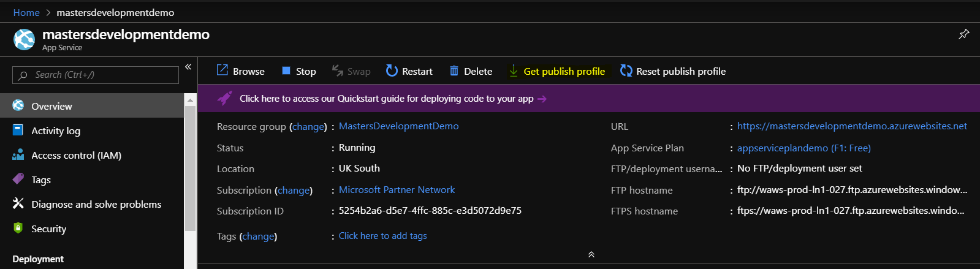Screen dimensions: 980x269
Task: Click the Browse toolbar button
Action: pyautogui.click(x=240, y=71)
